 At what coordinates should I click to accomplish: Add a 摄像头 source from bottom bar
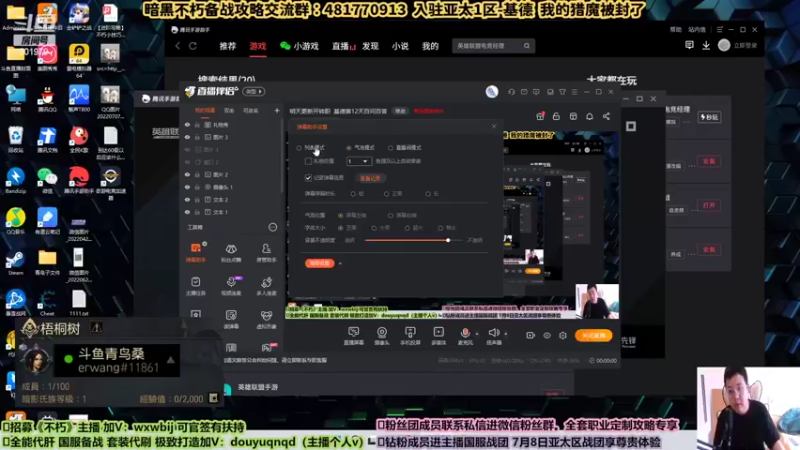coord(382,336)
